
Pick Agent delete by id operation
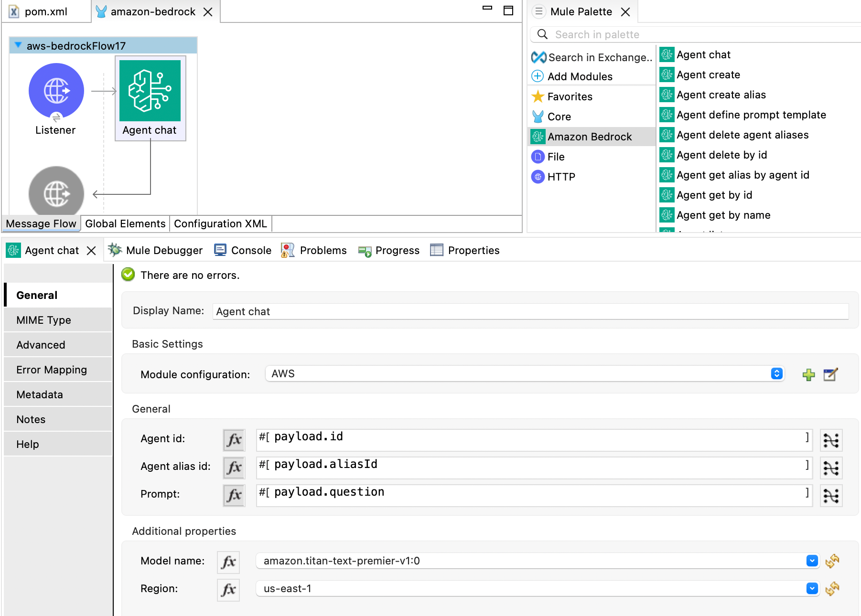tap(713, 155)
